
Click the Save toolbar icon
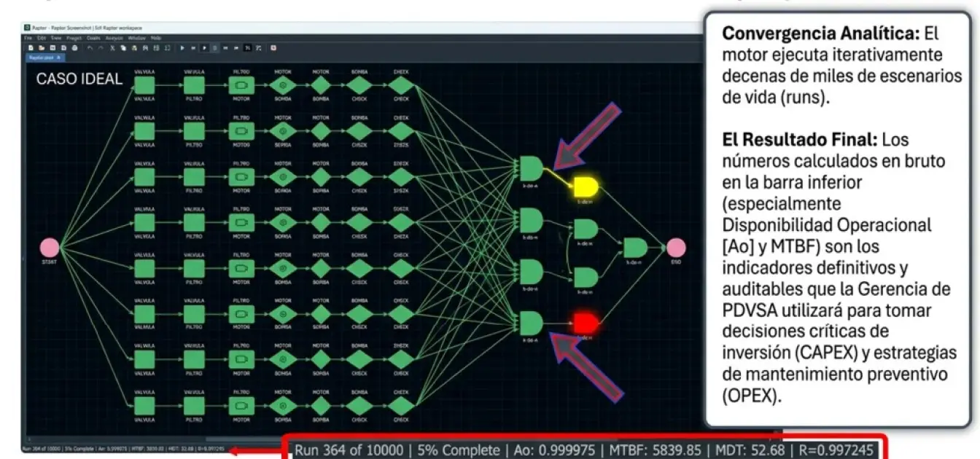point(52,47)
